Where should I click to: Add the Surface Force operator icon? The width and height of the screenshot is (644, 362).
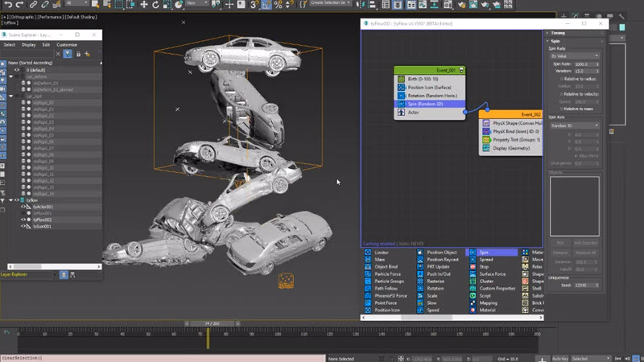pos(473,274)
